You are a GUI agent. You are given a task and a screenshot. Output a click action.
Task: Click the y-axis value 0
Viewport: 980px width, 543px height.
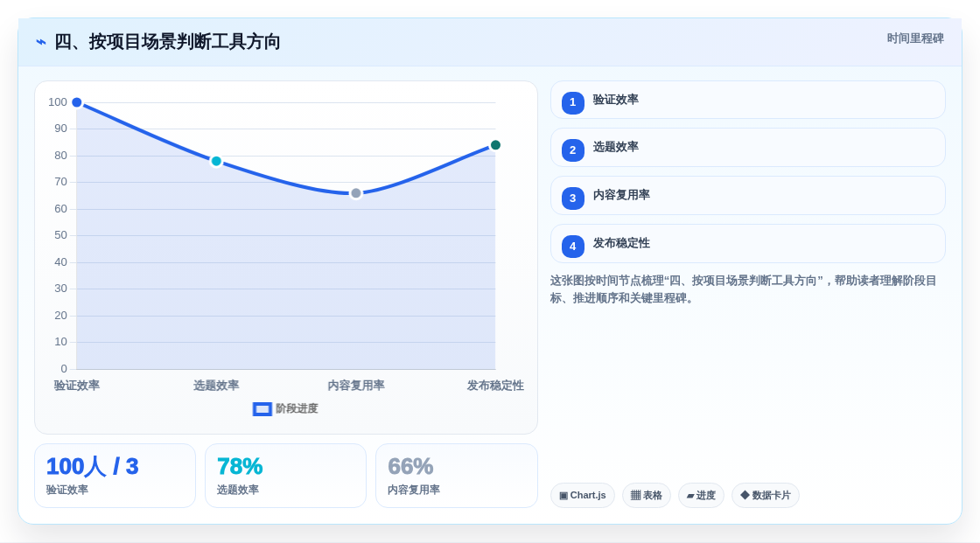point(64,369)
